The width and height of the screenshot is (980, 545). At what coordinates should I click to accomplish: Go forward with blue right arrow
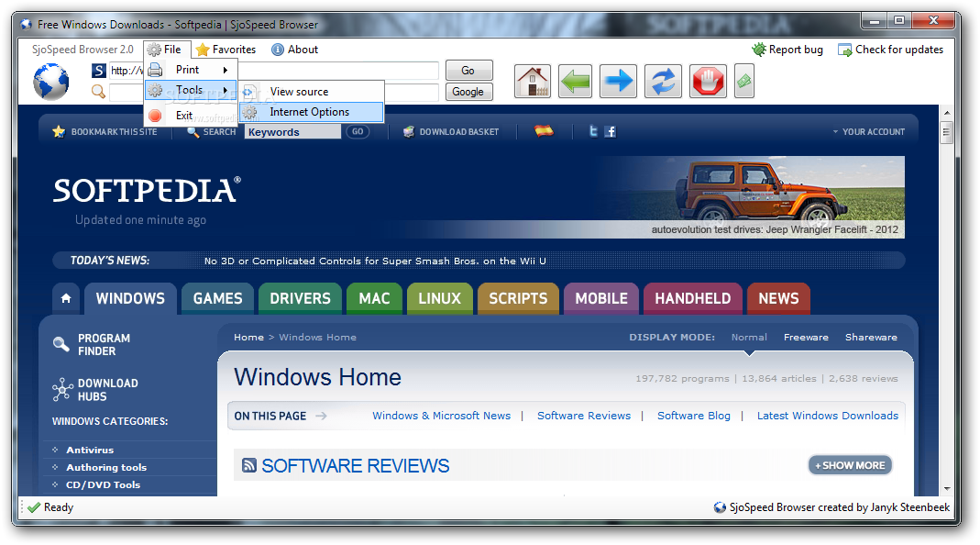(x=618, y=82)
